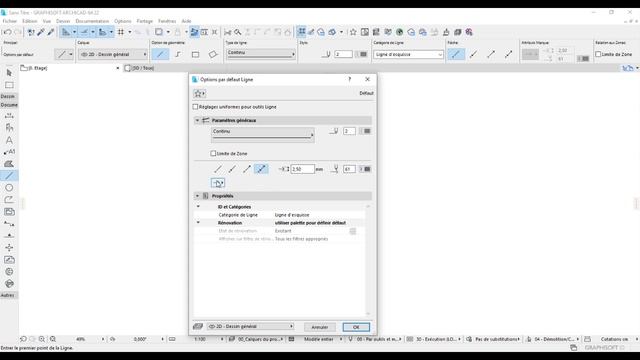Select the Circle/Arc tool in toolbox

9,188
